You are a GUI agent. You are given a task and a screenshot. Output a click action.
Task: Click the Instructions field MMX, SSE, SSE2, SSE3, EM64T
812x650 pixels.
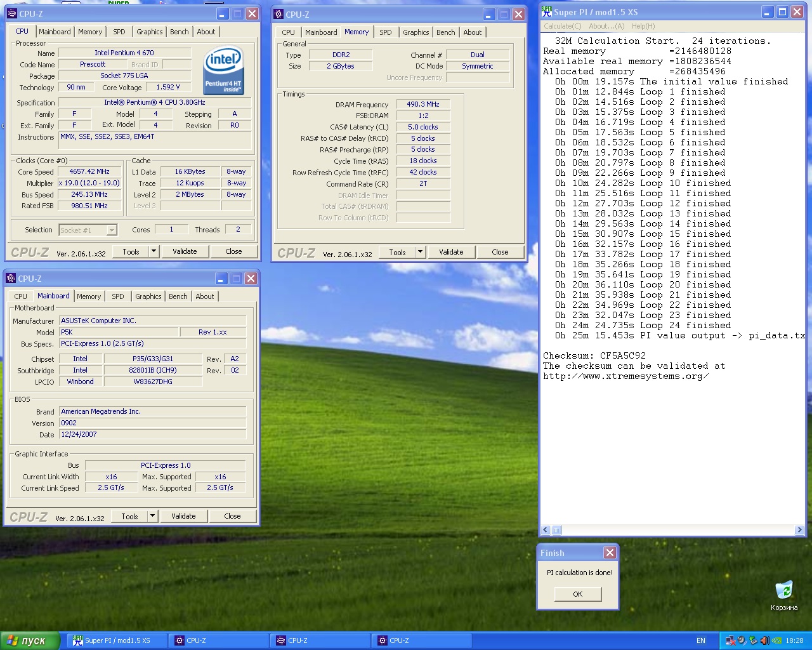[x=155, y=140]
